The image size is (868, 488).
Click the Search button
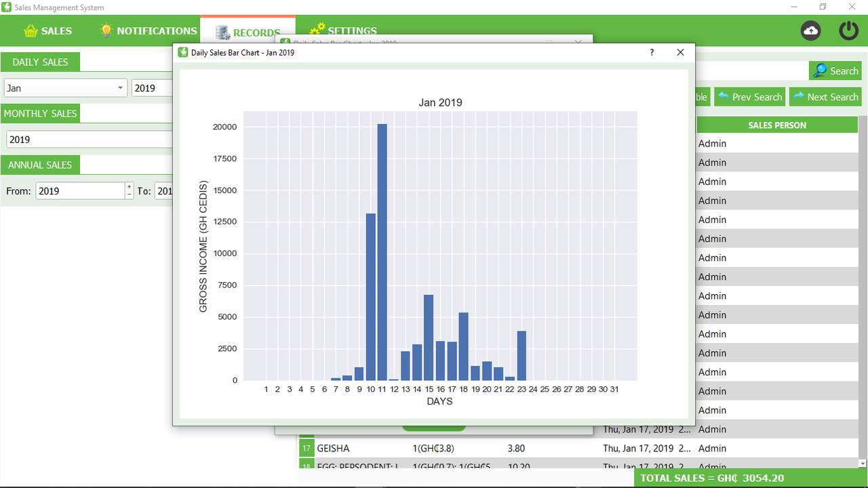pyautogui.click(x=835, y=70)
